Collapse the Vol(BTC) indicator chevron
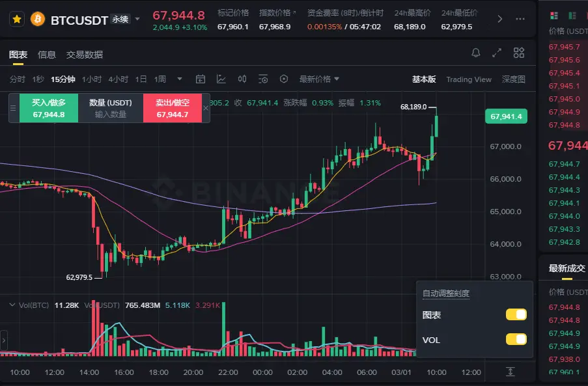Image resolution: width=588 pixels, height=386 pixels. coord(12,305)
